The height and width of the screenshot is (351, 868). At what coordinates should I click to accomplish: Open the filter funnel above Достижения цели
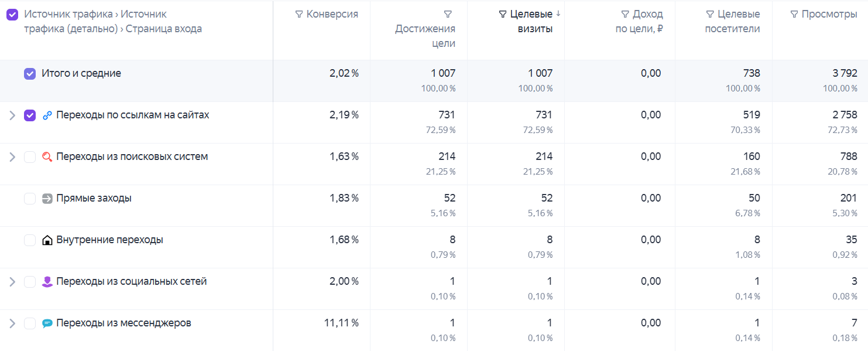(x=448, y=15)
